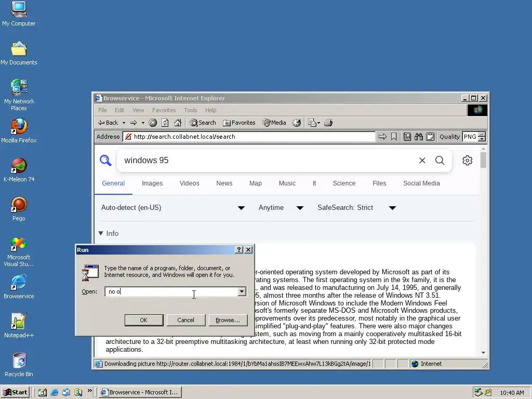Select the K-Meleon 74 desktop icon
The height and width of the screenshot is (399, 532).
19,170
